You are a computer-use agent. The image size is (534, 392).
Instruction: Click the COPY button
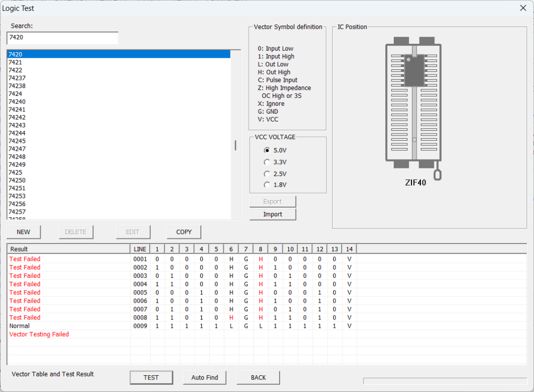184,232
